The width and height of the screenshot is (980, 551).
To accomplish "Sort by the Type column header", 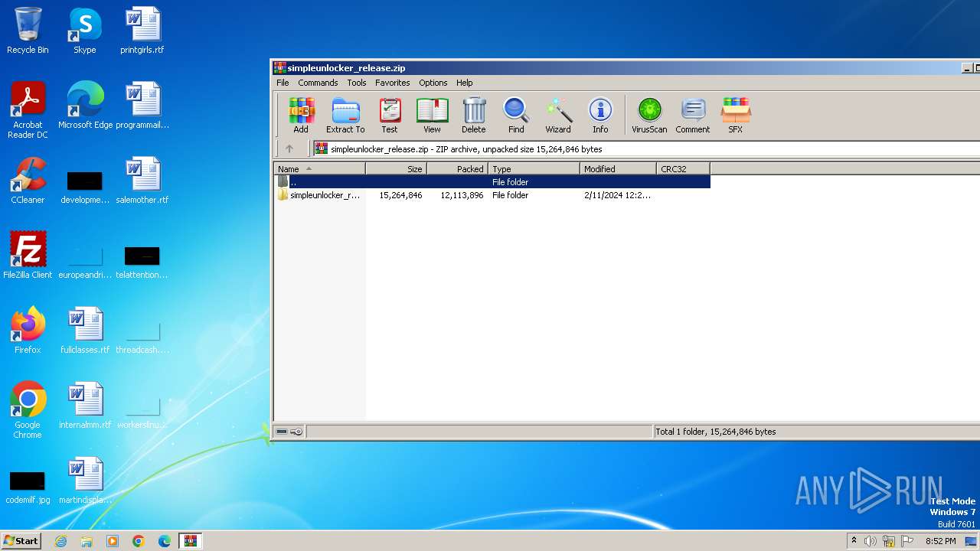I will click(x=534, y=169).
